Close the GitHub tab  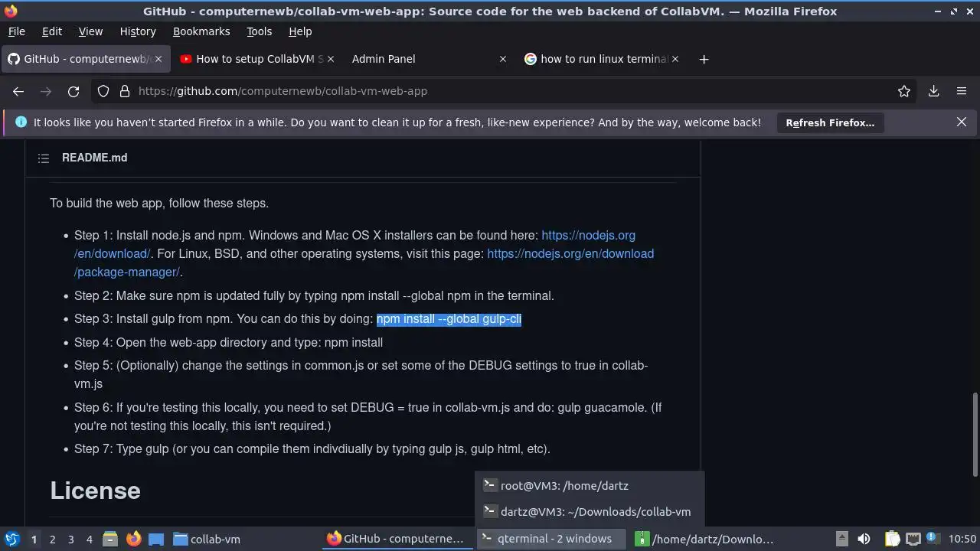[x=158, y=59]
